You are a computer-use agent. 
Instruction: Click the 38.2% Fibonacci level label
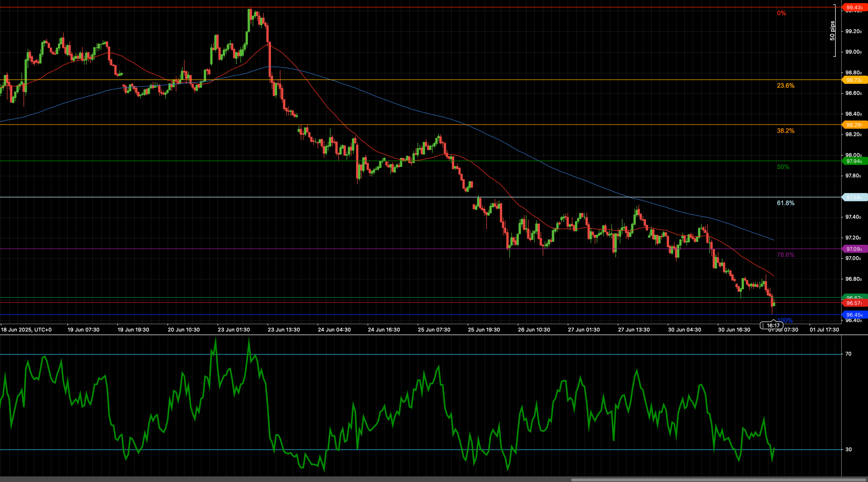tap(786, 131)
